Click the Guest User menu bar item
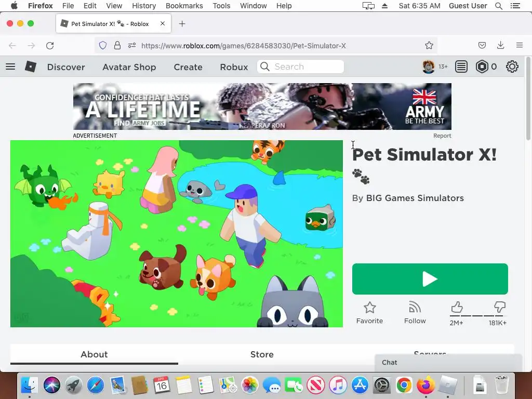Screen dimensions: 532x399 468,6
